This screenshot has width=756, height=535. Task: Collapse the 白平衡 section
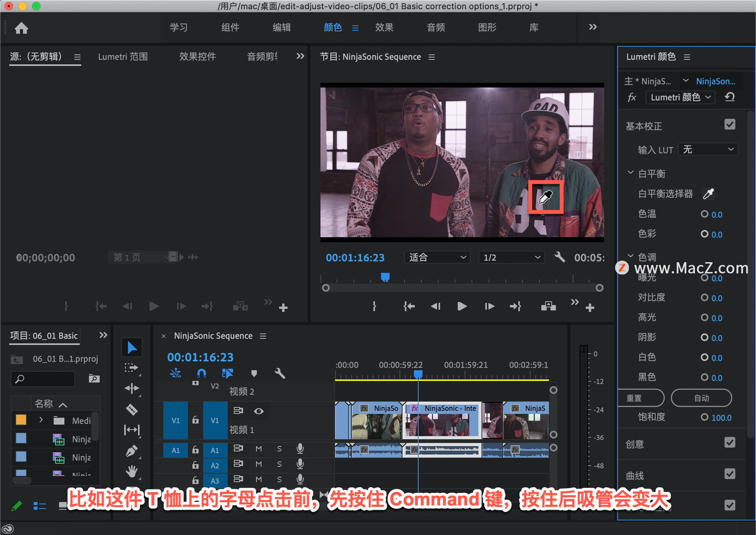point(630,173)
